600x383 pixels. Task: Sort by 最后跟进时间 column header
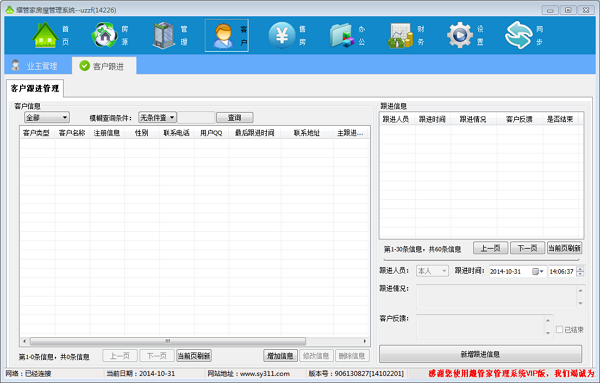coord(255,133)
